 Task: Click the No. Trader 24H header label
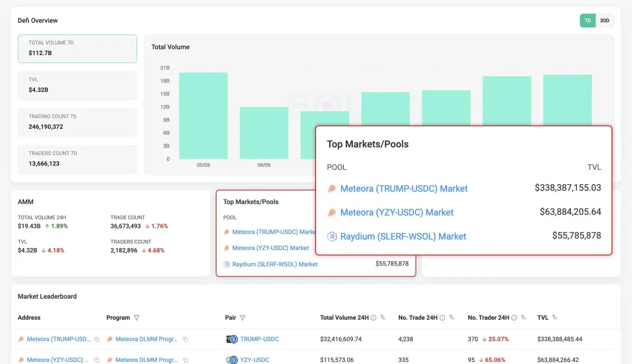click(x=488, y=318)
